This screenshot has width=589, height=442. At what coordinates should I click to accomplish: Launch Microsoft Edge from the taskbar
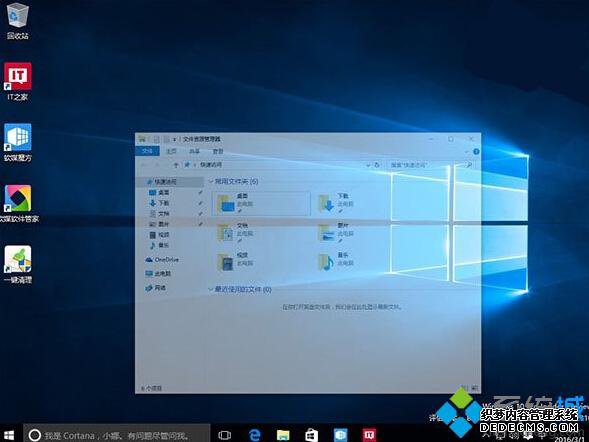[255, 435]
